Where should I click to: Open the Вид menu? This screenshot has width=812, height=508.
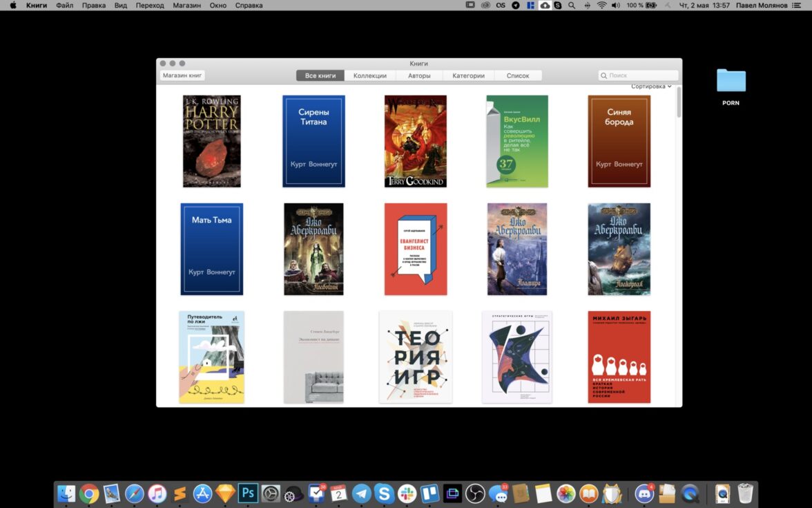pos(121,6)
